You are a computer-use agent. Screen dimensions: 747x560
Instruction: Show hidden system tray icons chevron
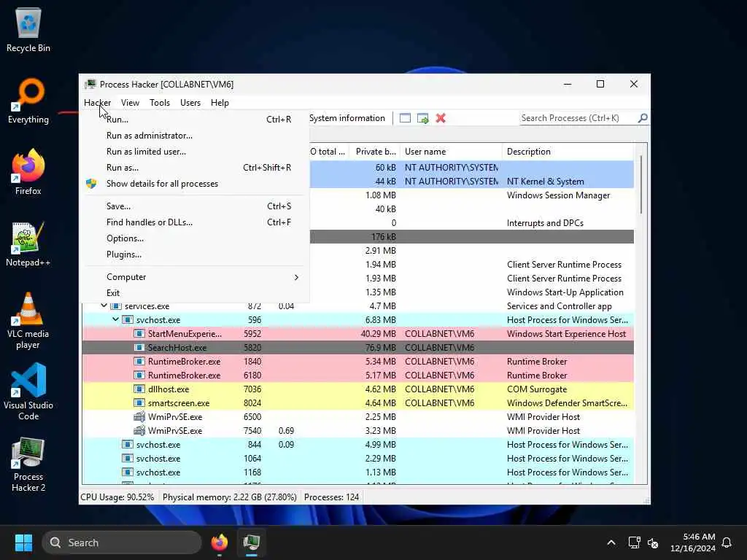pos(611,542)
